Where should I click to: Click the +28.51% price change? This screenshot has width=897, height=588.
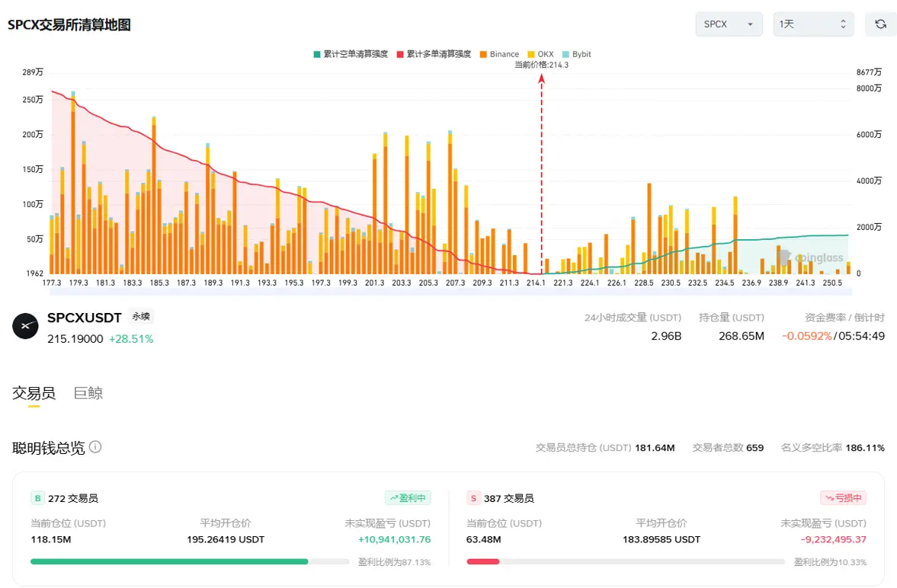tap(131, 339)
